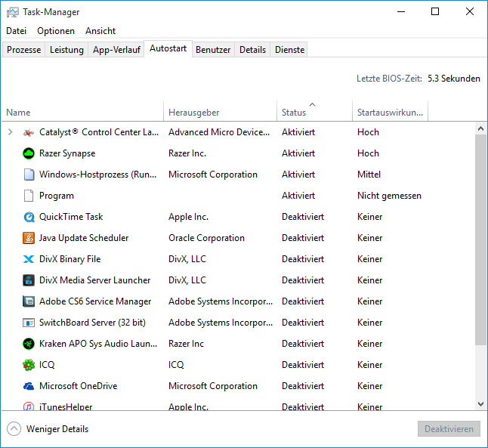488x448 pixels.
Task: Click the scrollbar up arrow
Action: (x=480, y=128)
